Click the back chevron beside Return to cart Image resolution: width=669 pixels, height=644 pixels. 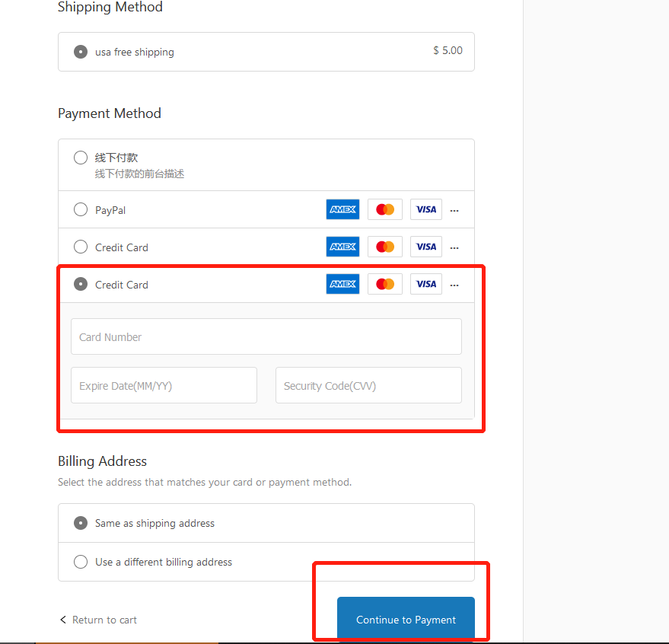pyautogui.click(x=63, y=619)
